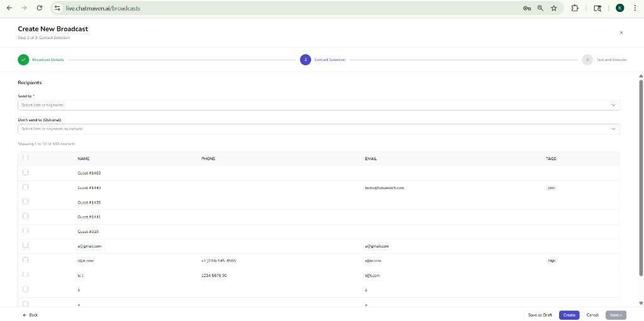The height and width of the screenshot is (321, 644).
Task: Check the box for Guest #1435
Action: 25,202
